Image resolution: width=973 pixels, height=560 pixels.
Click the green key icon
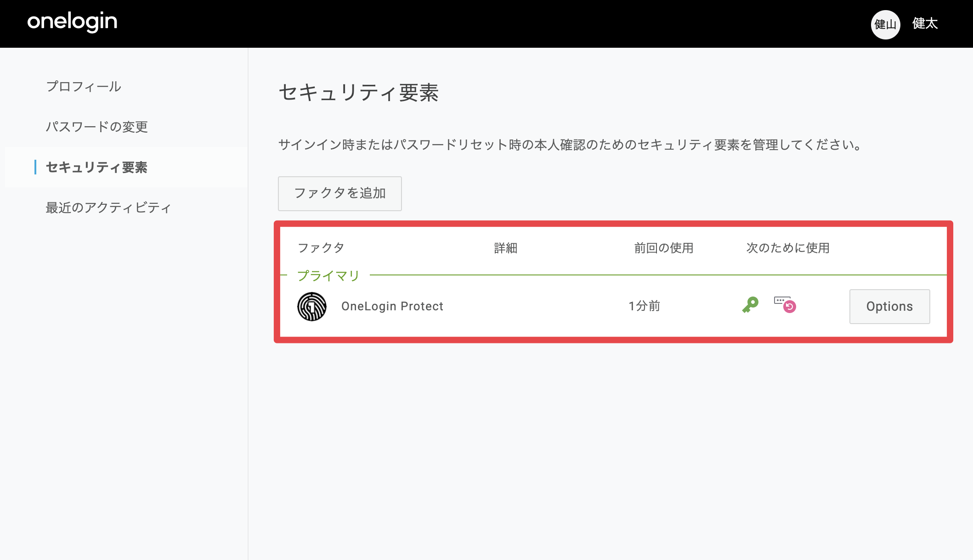(750, 305)
